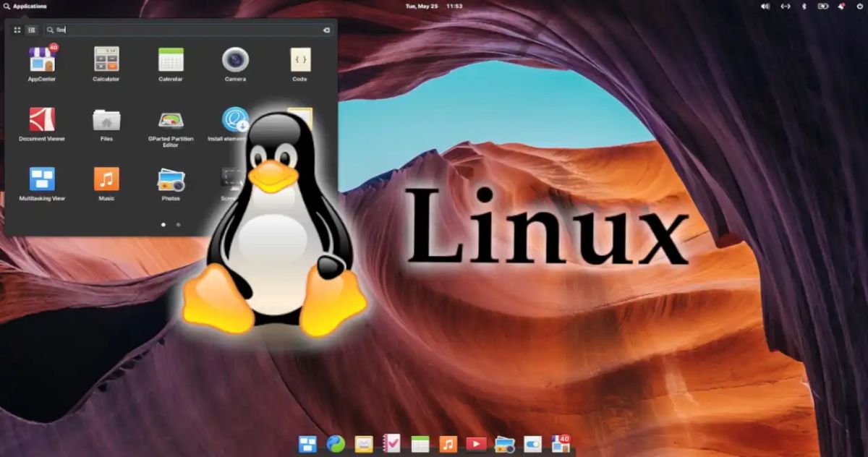Image resolution: width=868 pixels, height=457 pixels.
Task: Switch to category view in the launcher
Action: (30, 30)
